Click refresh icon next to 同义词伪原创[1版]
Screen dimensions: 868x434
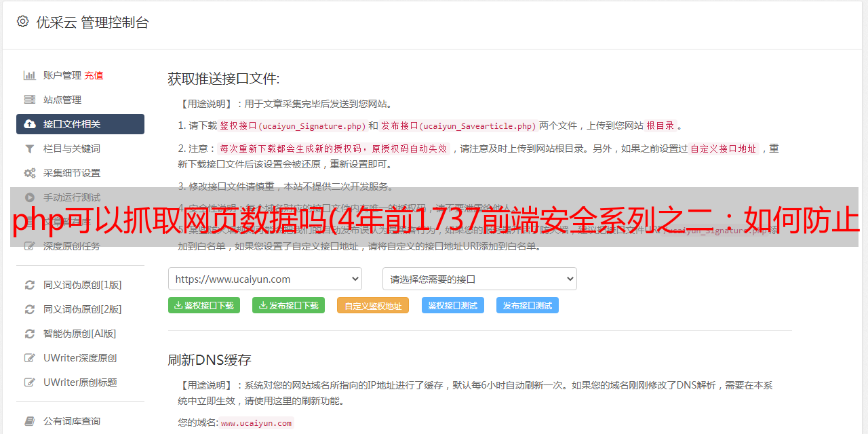tap(30, 285)
